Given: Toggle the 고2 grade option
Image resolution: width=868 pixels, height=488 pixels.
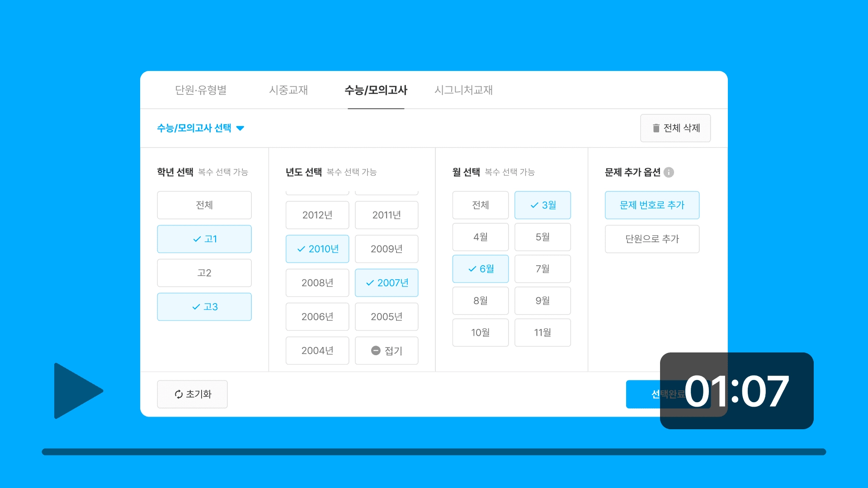Looking at the screenshot, I should (x=204, y=273).
